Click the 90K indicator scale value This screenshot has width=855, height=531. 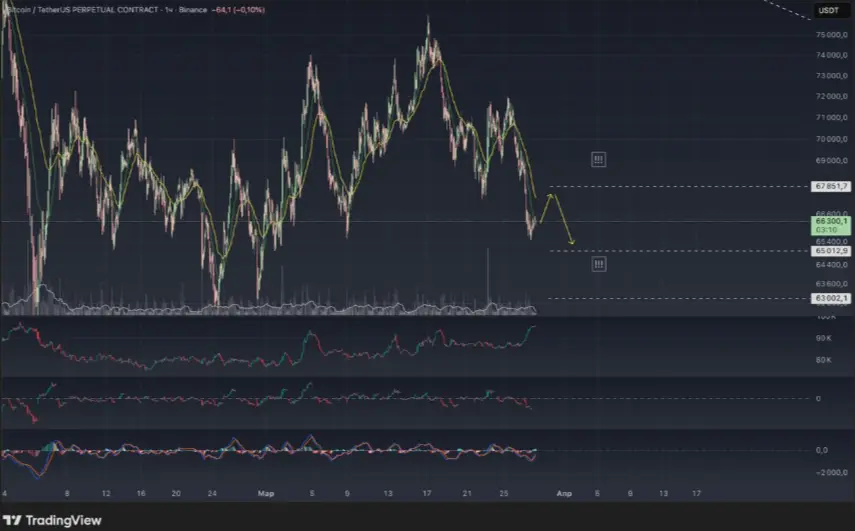point(823,338)
